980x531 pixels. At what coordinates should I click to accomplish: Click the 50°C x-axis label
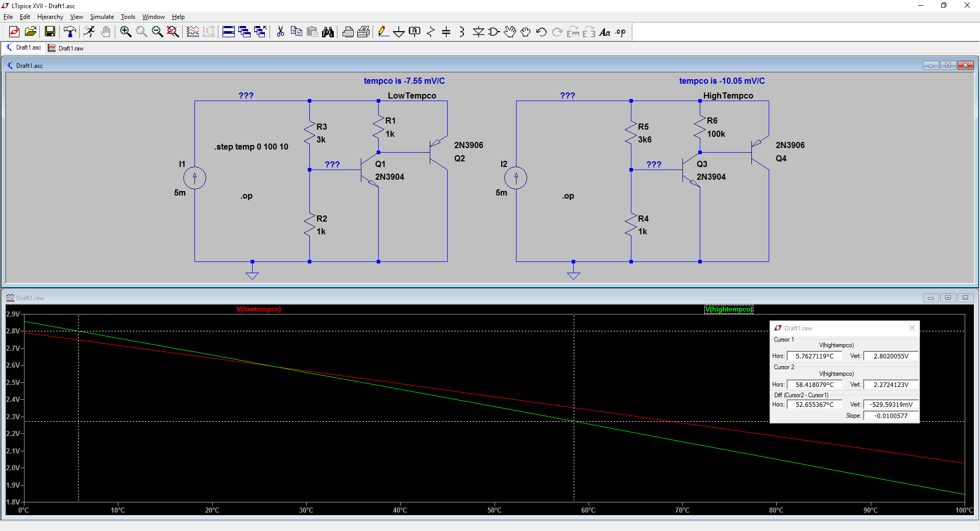(494, 510)
